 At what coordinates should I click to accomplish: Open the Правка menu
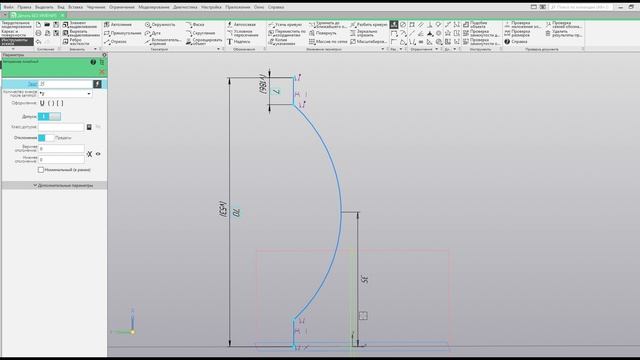(x=24, y=7)
